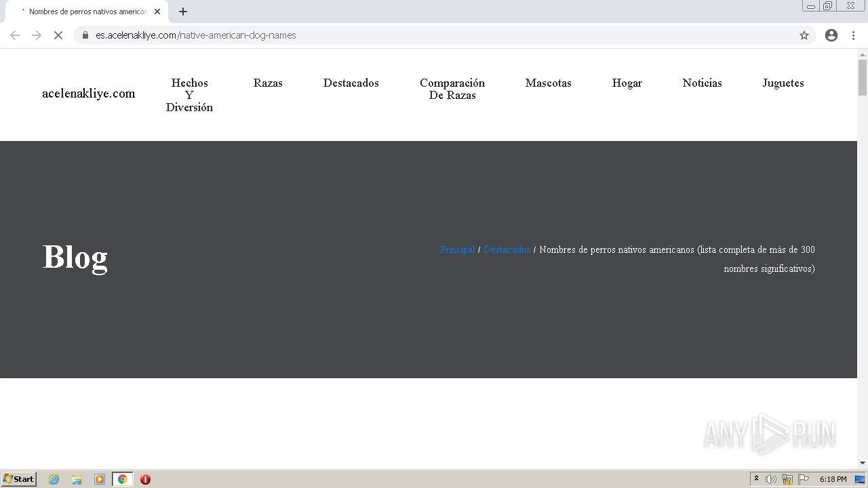This screenshot has width=868, height=488.
Task: Open the network tray icon
Action: point(787,479)
